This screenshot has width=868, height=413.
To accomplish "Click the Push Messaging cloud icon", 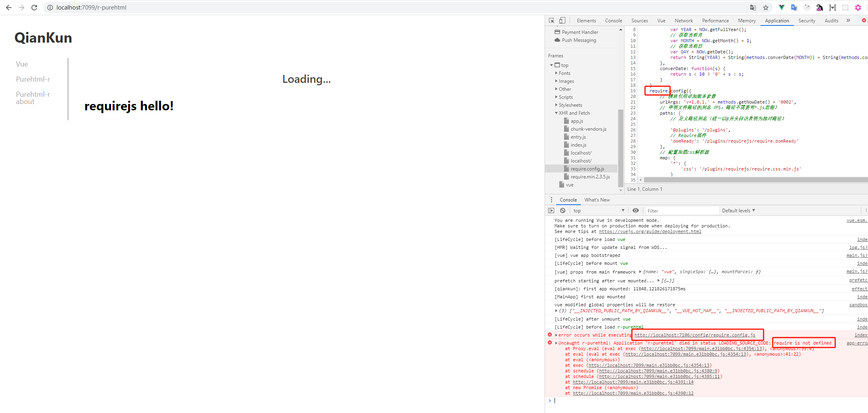I will pyautogui.click(x=557, y=40).
